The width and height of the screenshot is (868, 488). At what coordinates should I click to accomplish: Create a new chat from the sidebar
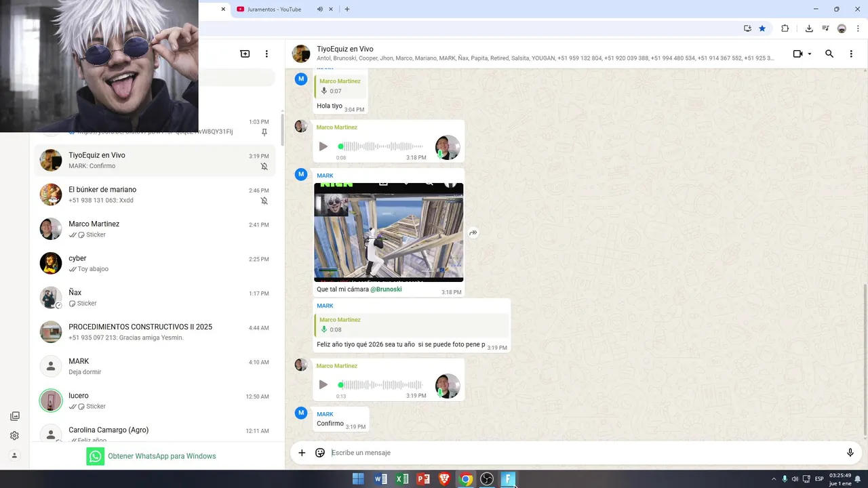245,54
